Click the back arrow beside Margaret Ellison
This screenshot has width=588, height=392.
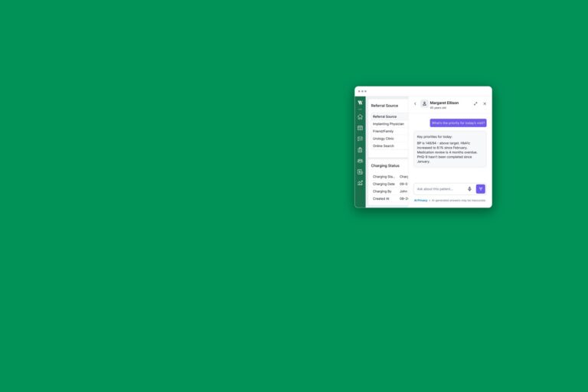click(415, 103)
